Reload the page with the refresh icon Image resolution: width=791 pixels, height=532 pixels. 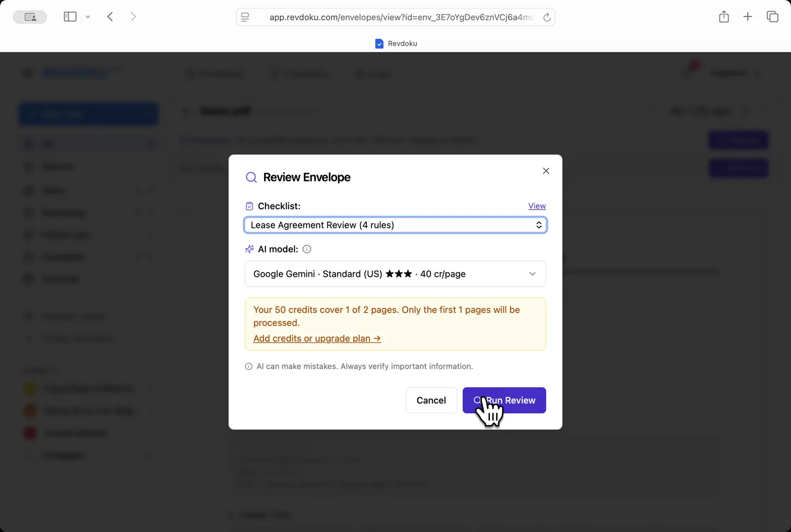click(x=547, y=17)
